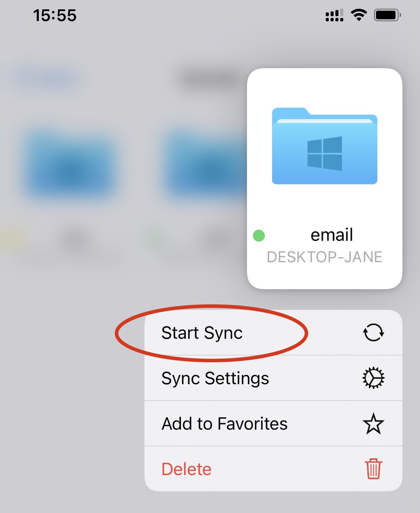Image resolution: width=420 pixels, height=513 pixels.
Task: Choose Add to Favorites option
Action: (273, 423)
